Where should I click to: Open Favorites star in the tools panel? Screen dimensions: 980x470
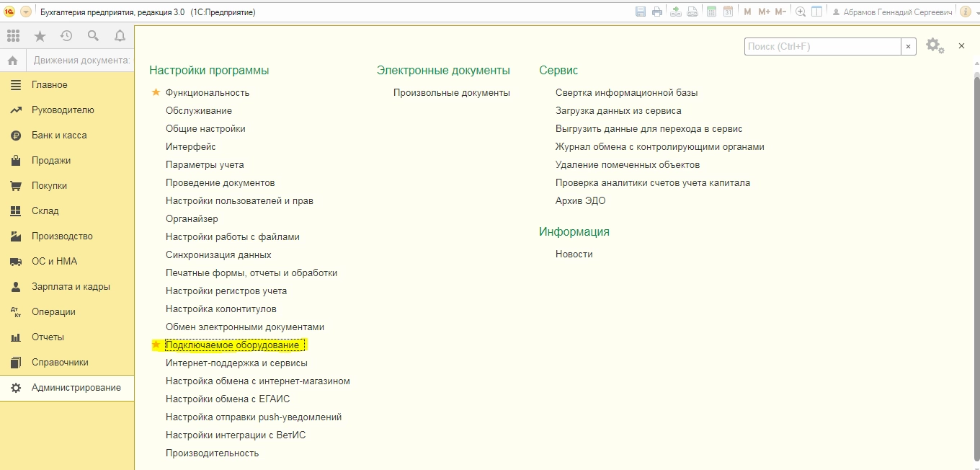click(x=40, y=35)
